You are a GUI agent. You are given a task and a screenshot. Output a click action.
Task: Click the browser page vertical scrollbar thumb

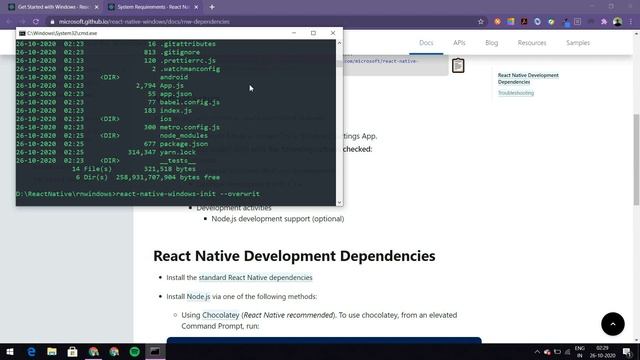636,159
